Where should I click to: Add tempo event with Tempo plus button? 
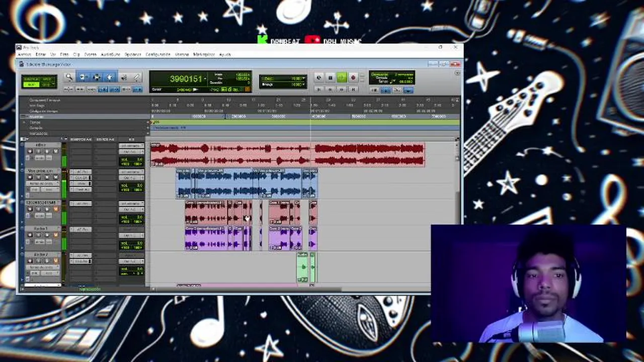pyautogui.click(x=148, y=122)
